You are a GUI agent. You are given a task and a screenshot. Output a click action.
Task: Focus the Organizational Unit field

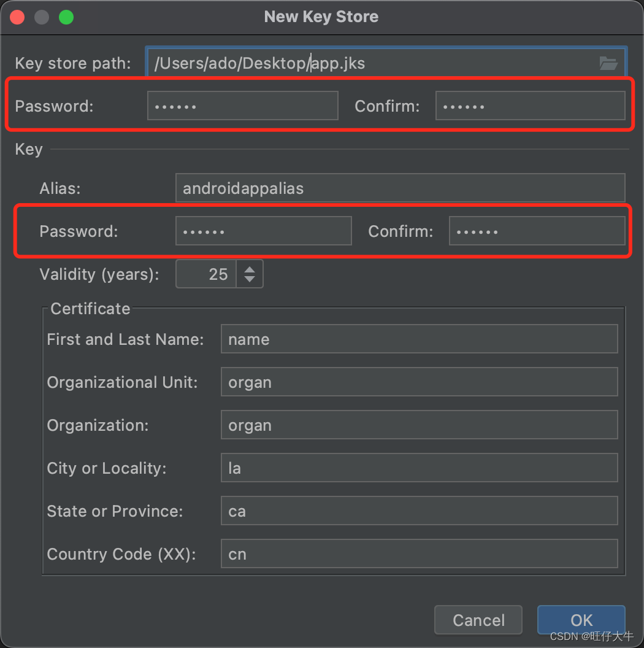419,382
